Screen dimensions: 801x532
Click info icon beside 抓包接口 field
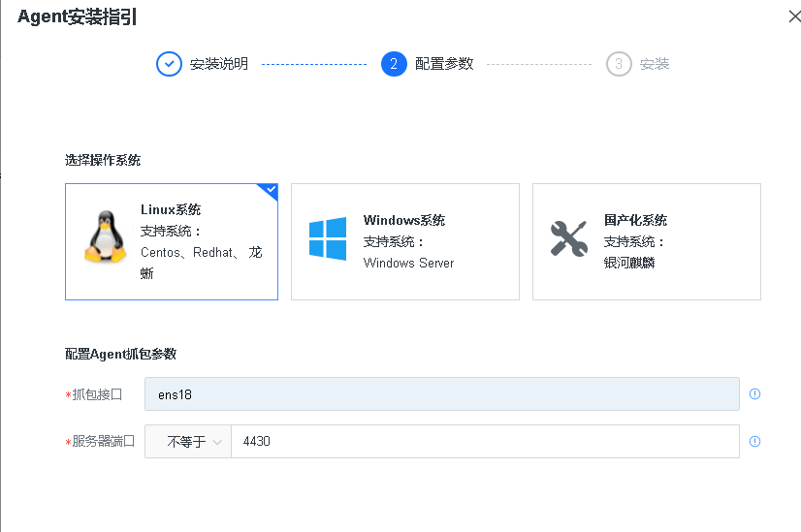754,394
